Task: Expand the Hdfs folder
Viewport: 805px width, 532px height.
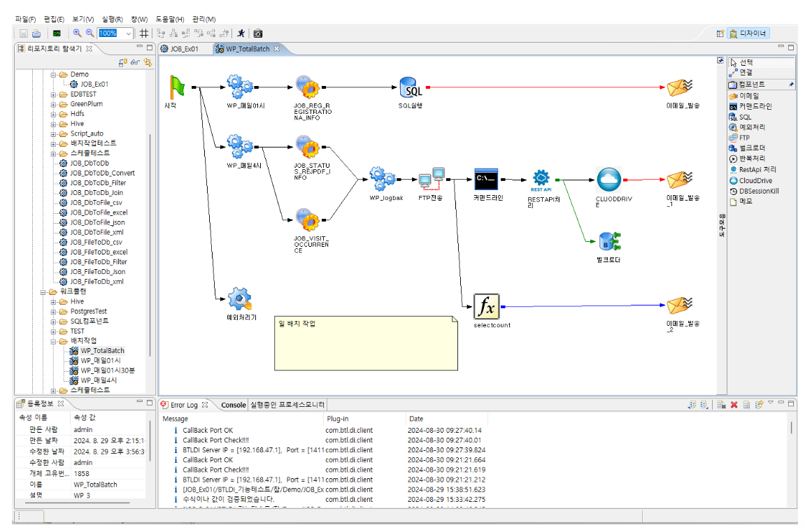Action: click(53, 115)
